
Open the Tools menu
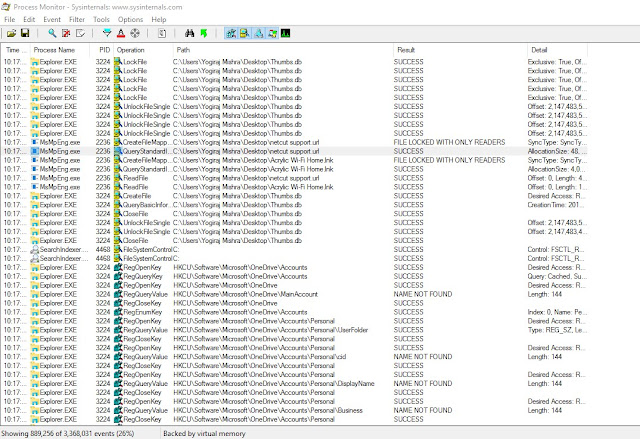101,20
